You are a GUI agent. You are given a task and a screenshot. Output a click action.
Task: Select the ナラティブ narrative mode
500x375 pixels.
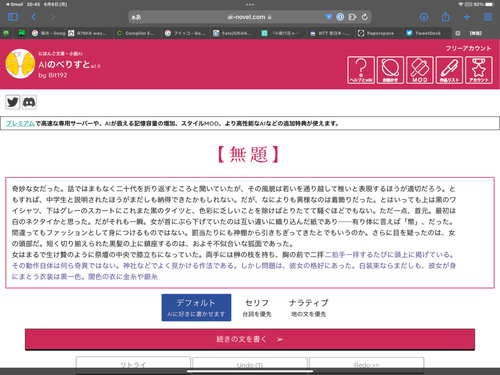tap(309, 307)
